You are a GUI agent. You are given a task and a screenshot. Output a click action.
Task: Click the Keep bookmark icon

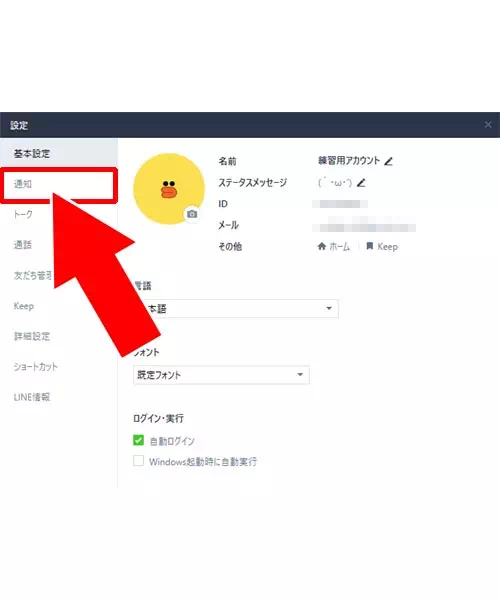(x=370, y=246)
